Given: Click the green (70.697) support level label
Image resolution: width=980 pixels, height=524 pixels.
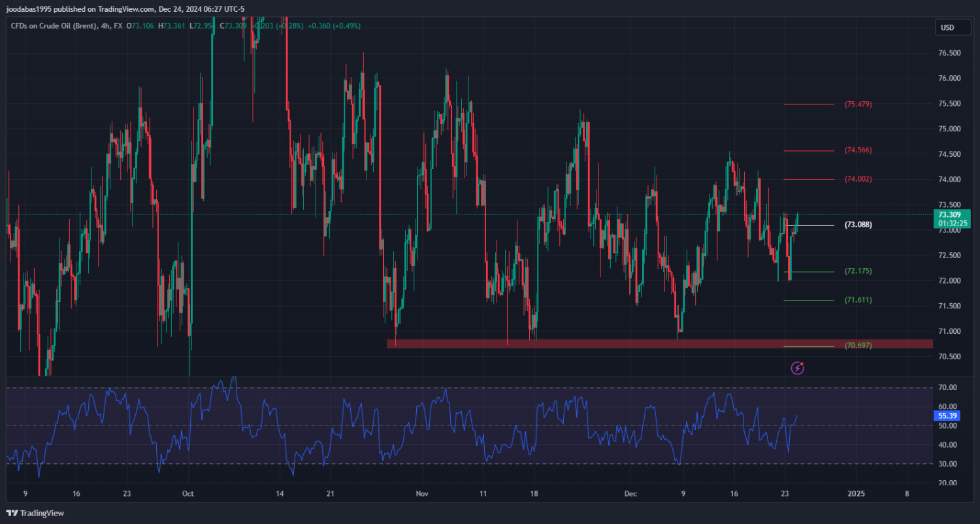Looking at the screenshot, I should 858,346.
